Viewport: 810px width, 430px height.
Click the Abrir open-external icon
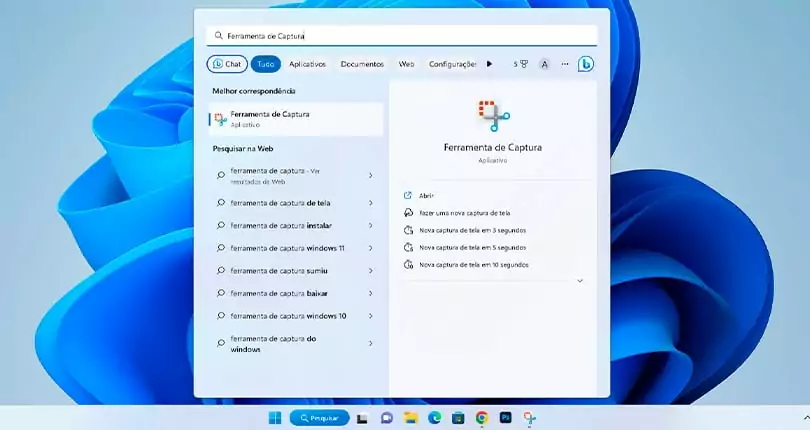point(408,195)
